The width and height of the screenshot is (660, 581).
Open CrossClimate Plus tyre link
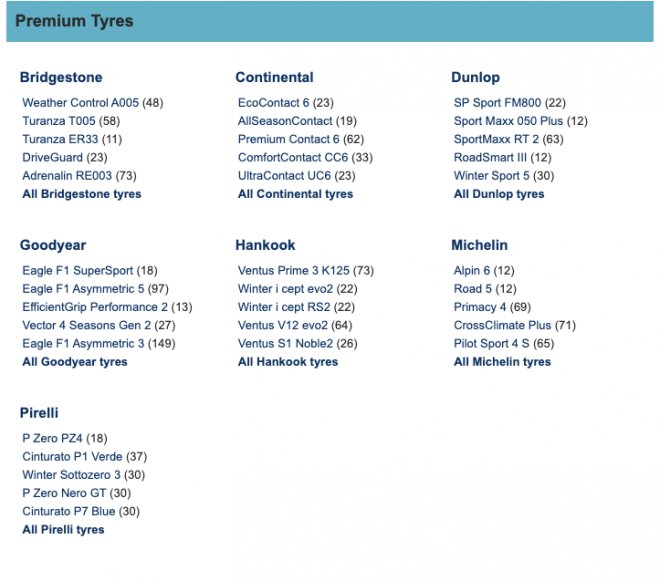(502, 325)
